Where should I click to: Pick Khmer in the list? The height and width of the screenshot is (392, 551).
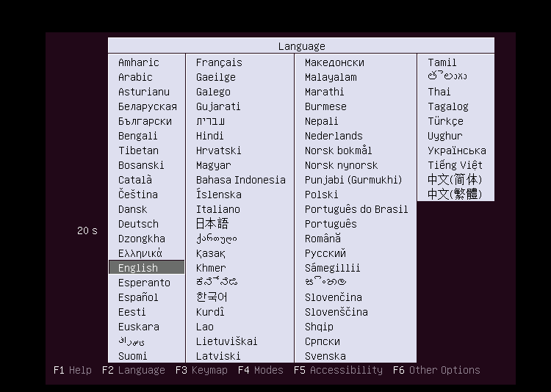click(x=211, y=268)
